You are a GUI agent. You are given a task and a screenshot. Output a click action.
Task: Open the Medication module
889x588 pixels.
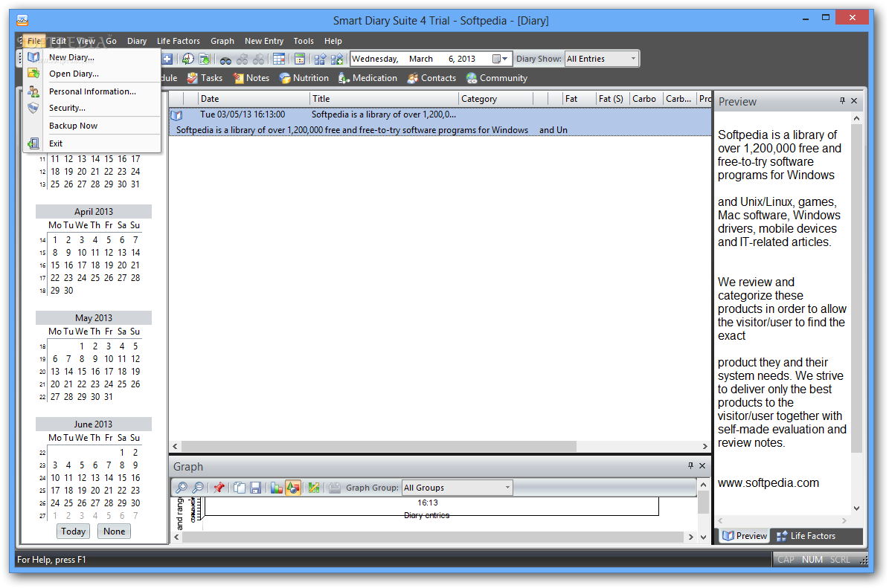coord(368,78)
